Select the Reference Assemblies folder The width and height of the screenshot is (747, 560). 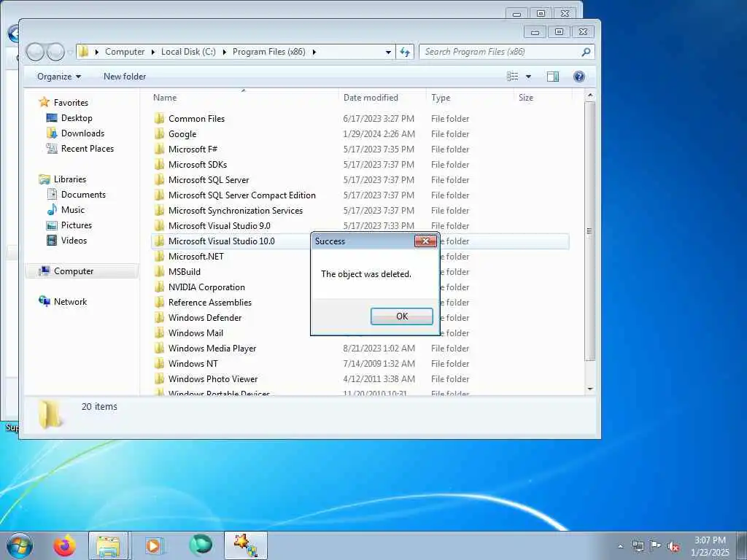coord(209,303)
